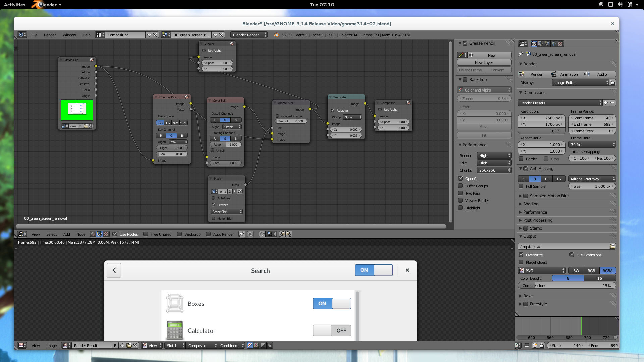644x362 pixels.
Task: Click the resolution percentage 100% slider
Action: pos(542,131)
